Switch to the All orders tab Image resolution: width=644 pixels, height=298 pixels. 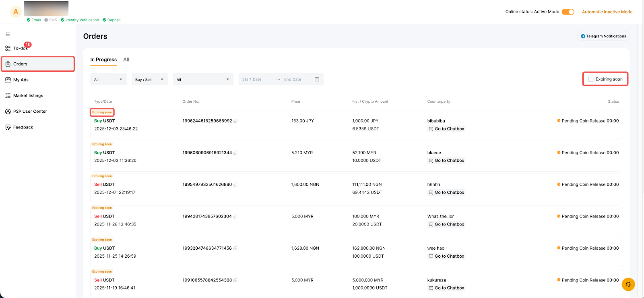pos(126,60)
